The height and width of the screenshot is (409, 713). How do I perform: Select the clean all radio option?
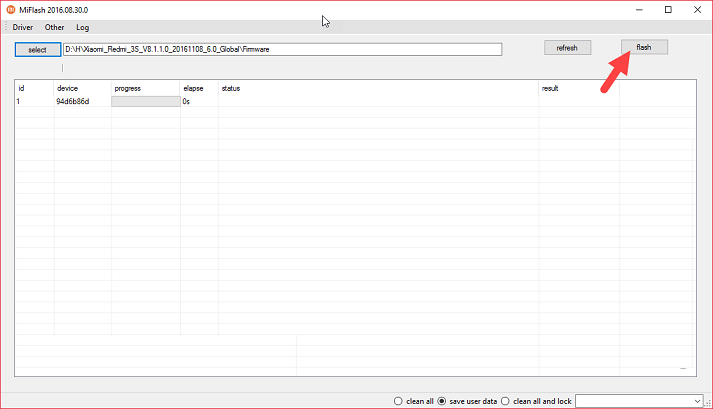coord(413,401)
